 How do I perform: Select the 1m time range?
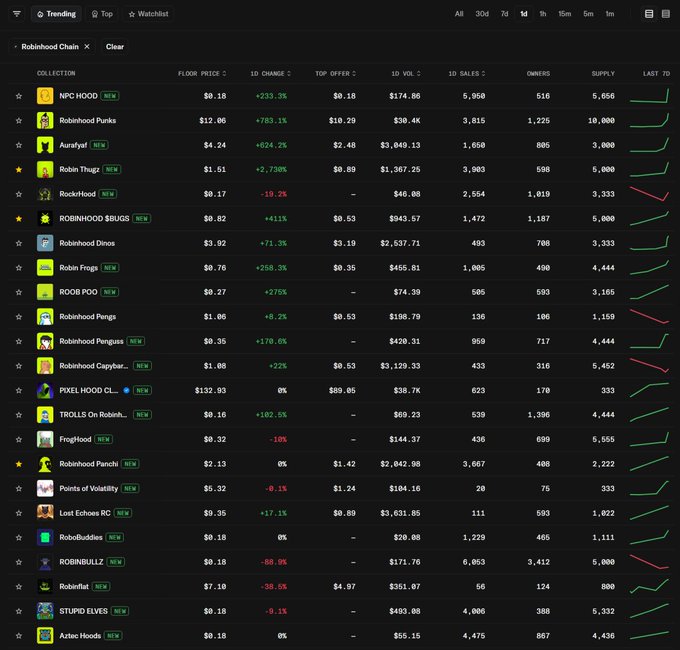(x=610, y=14)
